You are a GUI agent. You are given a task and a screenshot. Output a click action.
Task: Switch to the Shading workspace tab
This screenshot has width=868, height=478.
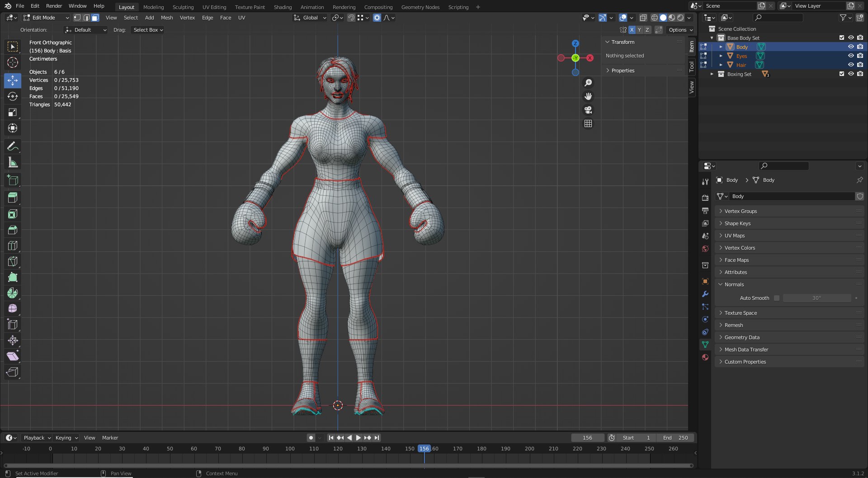coord(283,7)
